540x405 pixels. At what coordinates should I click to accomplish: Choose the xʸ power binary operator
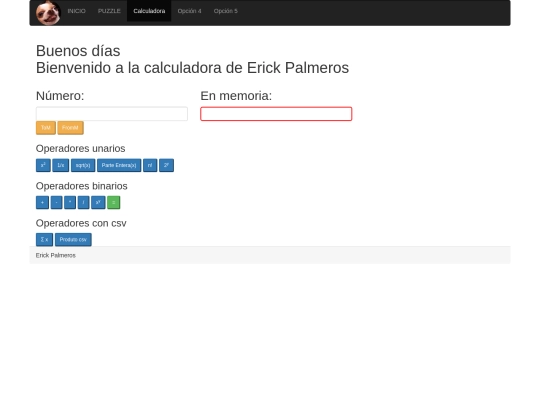[98, 202]
